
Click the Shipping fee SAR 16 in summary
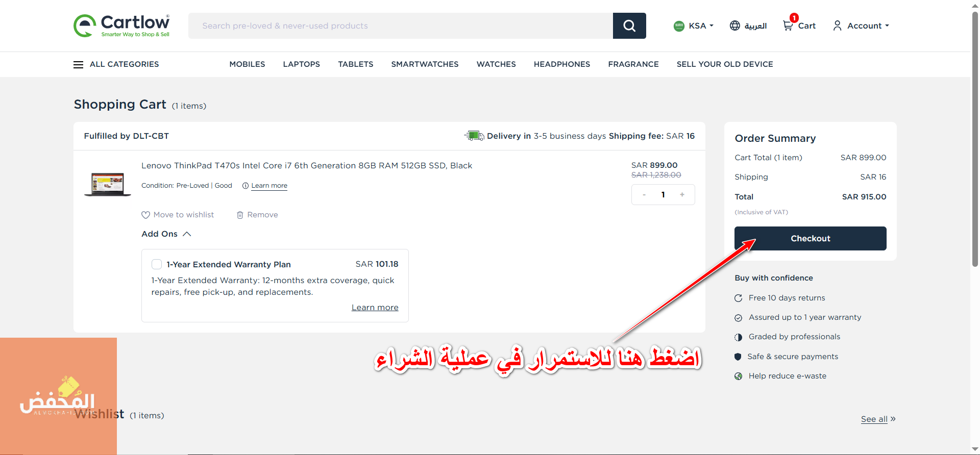click(873, 177)
